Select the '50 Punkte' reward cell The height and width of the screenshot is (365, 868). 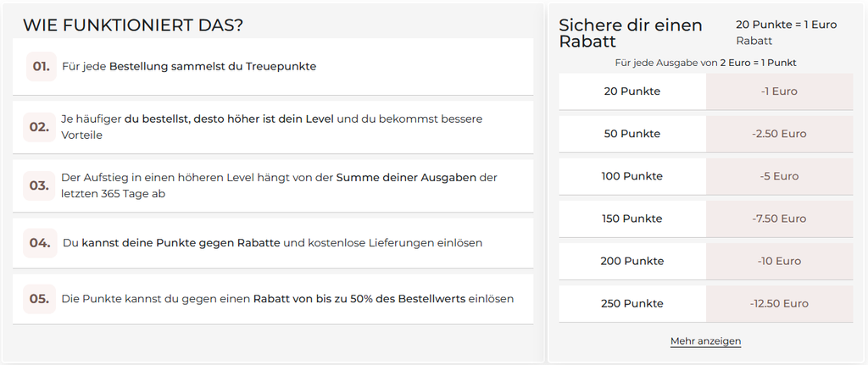632,134
